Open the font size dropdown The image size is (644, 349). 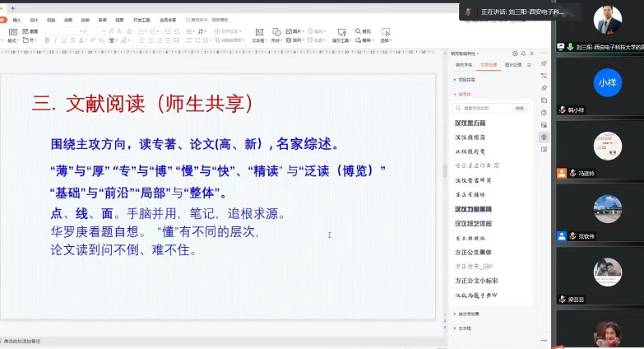(104, 31)
